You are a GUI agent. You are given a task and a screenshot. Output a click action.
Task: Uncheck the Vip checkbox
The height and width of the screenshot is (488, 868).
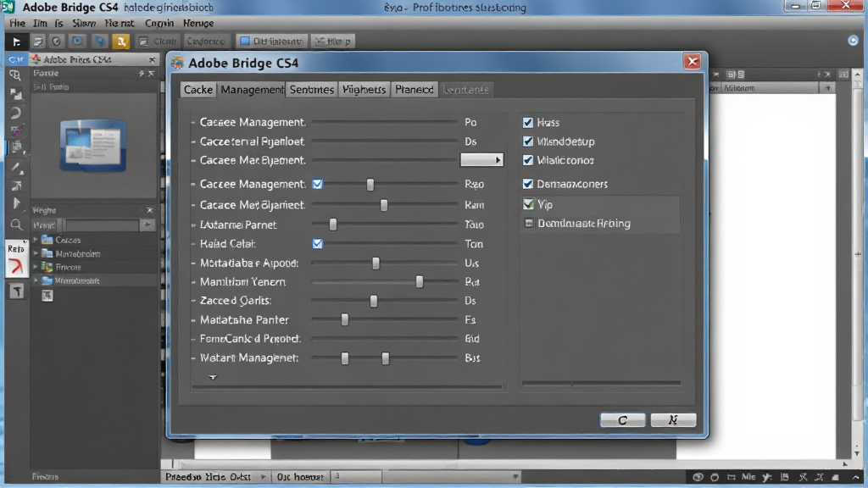[529, 204]
